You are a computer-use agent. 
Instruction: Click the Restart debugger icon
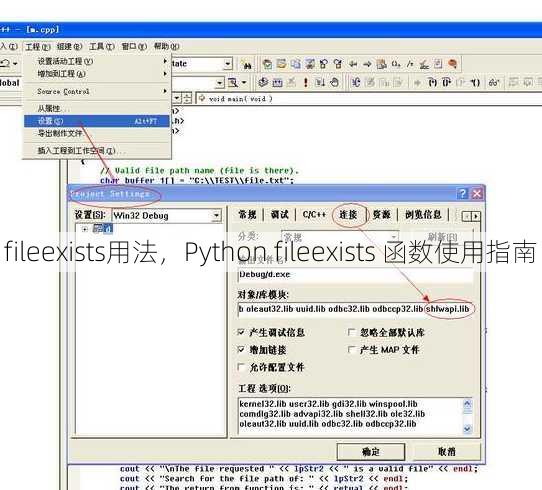[x=356, y=82]
